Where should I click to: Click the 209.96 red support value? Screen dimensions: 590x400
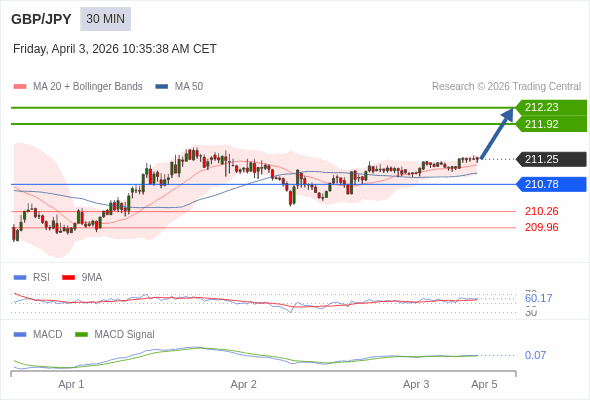pyautogui.click(x=541, y=227)
